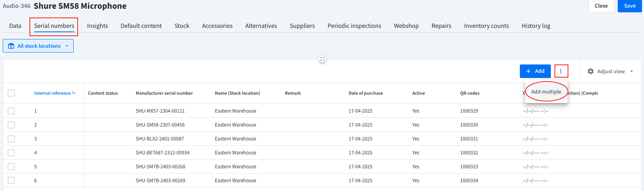This screenshot has width=644, height=191.
Task: Click the Close button
Action: pyautogui.click(x=601, y=6)
